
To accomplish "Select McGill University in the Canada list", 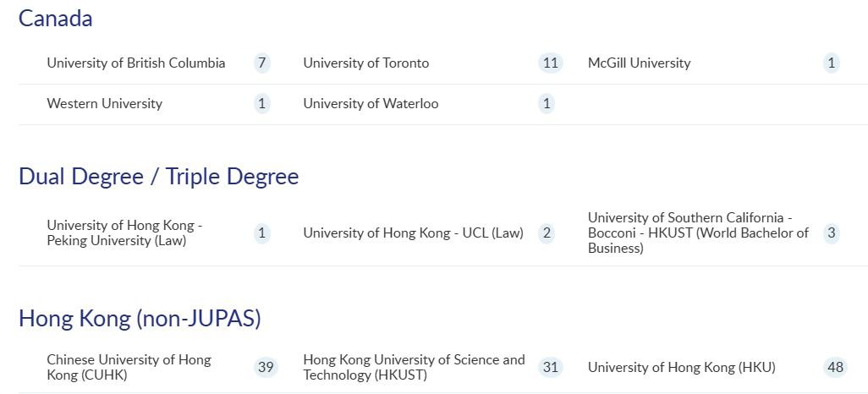I will point(639,63).
